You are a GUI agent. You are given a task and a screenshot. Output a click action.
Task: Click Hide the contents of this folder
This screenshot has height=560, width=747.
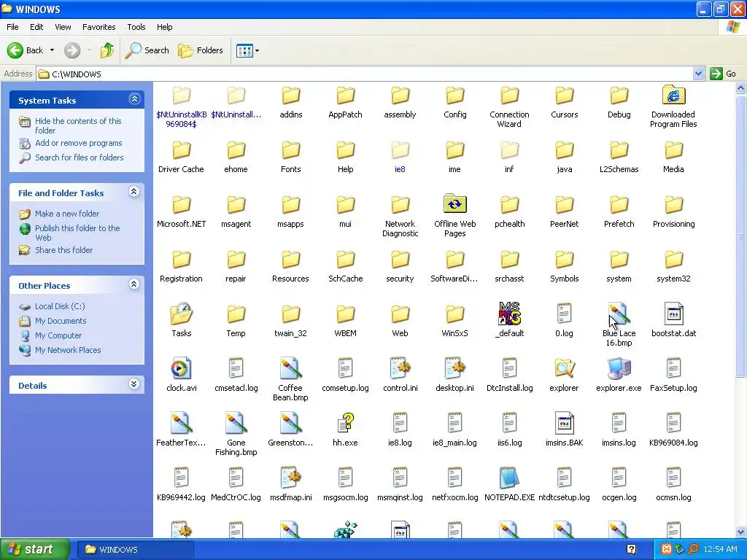[78, 125]
